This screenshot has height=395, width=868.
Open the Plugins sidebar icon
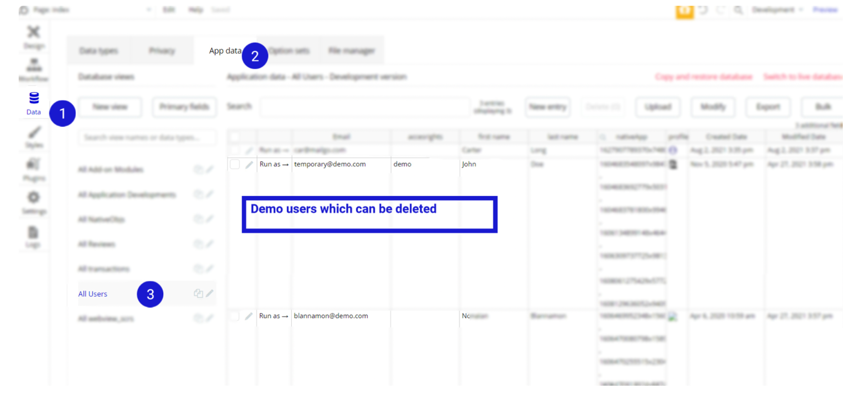(34, 170)
